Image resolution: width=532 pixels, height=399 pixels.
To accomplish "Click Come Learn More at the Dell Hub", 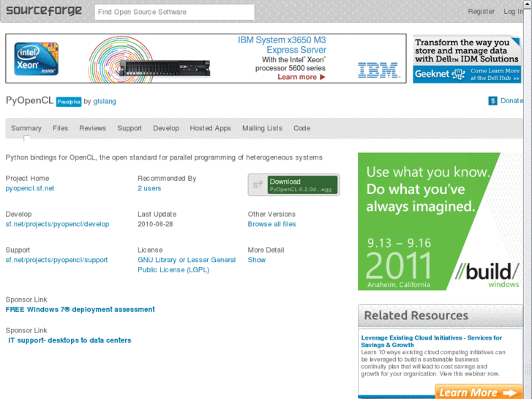I will coord(495,75).
